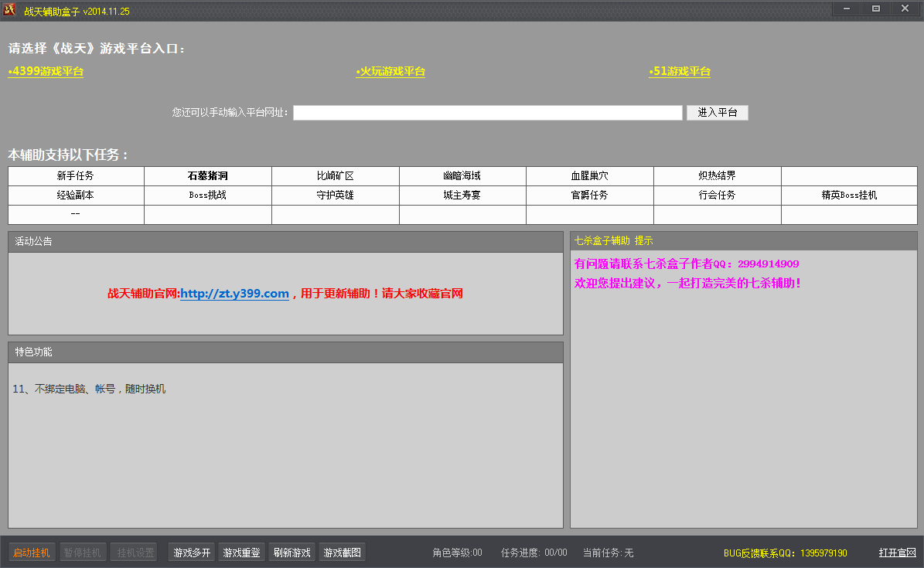Click the 进入平台 button
924x568 pixels.
point(717,113)
